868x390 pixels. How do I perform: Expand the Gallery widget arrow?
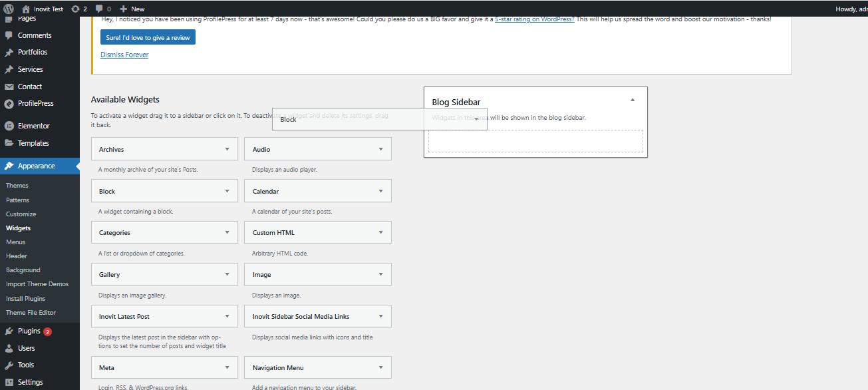pyautogui.click(x=227, y=274)
